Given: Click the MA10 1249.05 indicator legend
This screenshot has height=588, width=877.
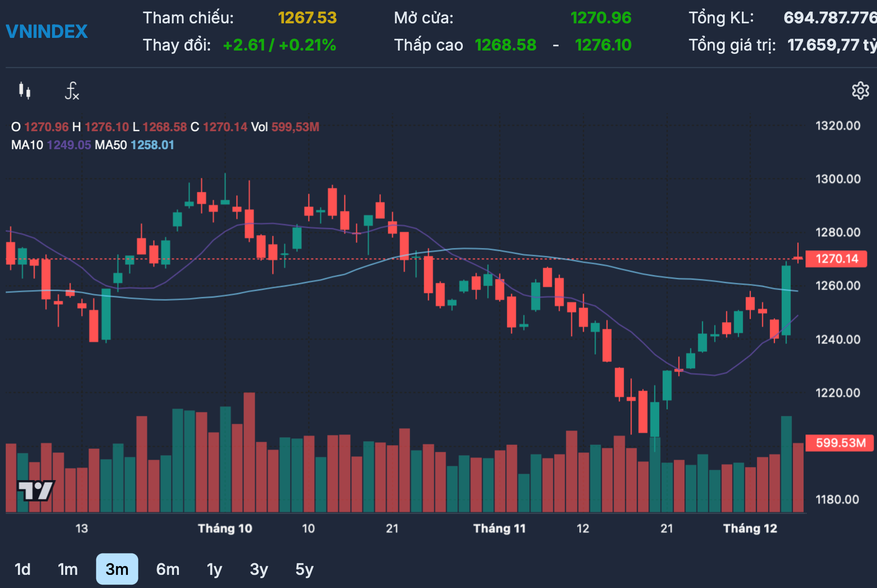Looking at the screenshot, I should tap(51, 145).
